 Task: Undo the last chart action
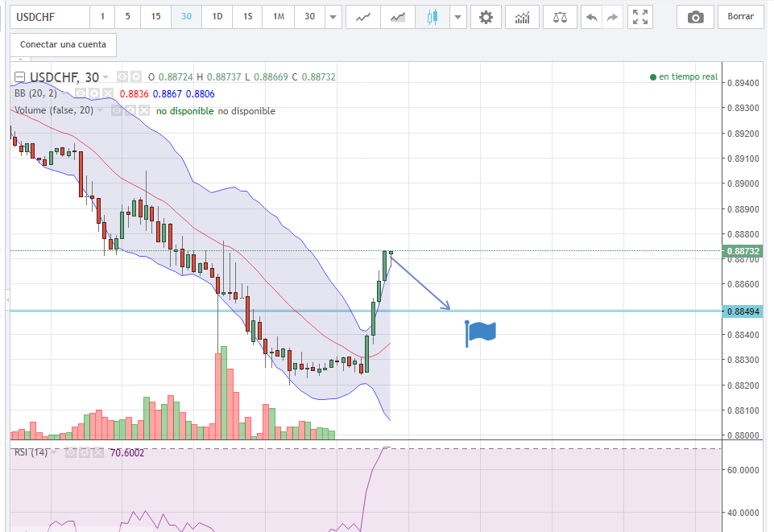click(x=591, y=17)
